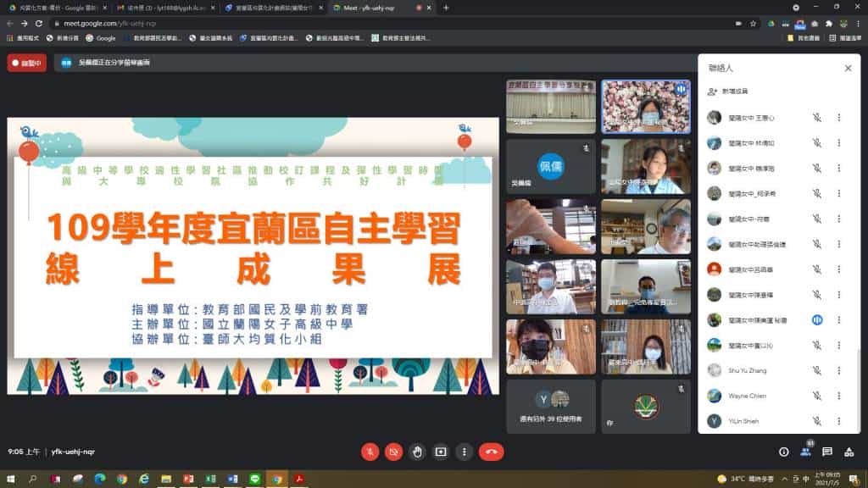Click the 佩儒 participant video tile
This screenshot has width=868, height=488.
click(551, 167)
